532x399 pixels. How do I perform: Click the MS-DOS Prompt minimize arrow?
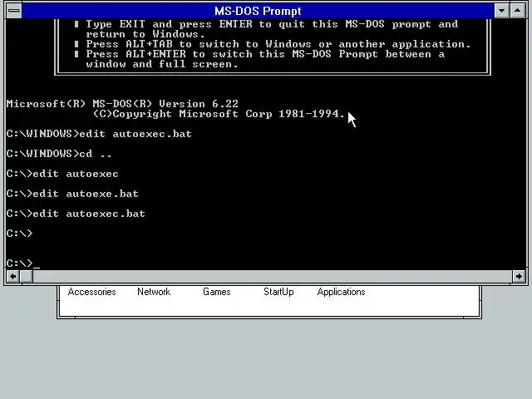501,11
